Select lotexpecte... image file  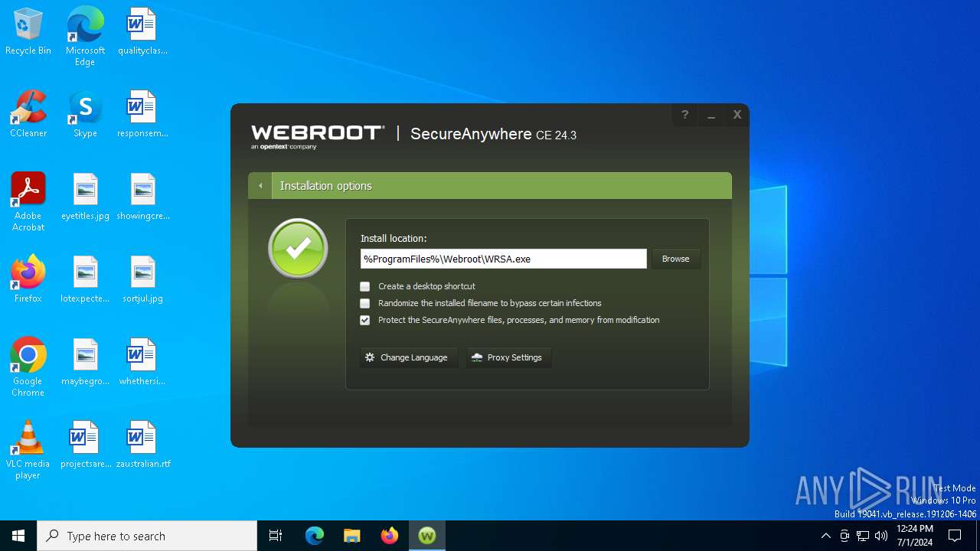85,280
